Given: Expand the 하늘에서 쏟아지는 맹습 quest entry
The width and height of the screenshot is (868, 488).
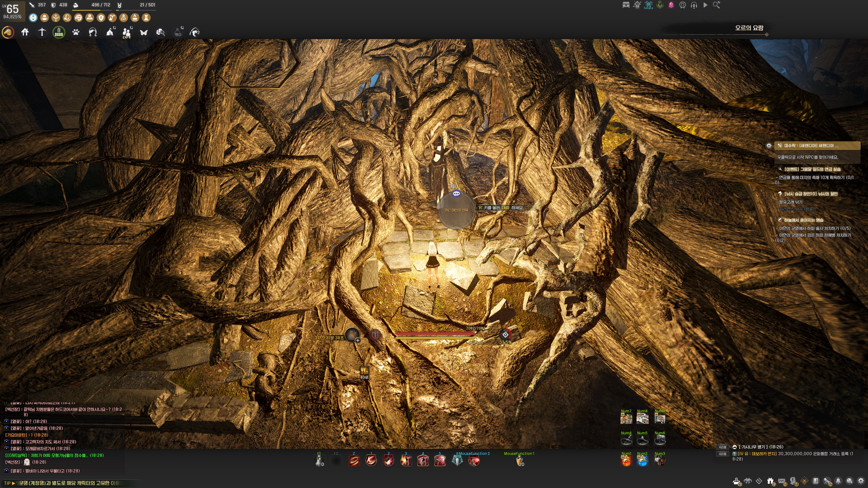Looking at the screenshot, I should [803, 220].
